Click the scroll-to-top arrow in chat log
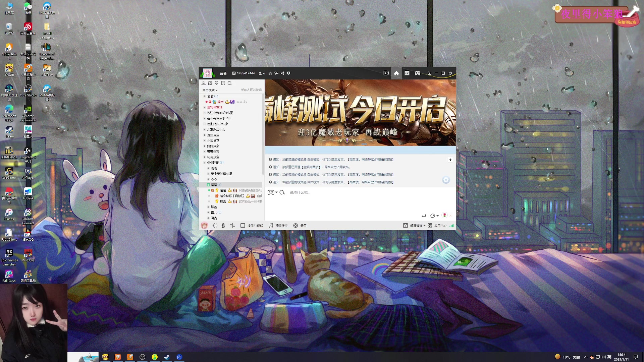Screen dimensions: 644x362 [x=450, y=160]
